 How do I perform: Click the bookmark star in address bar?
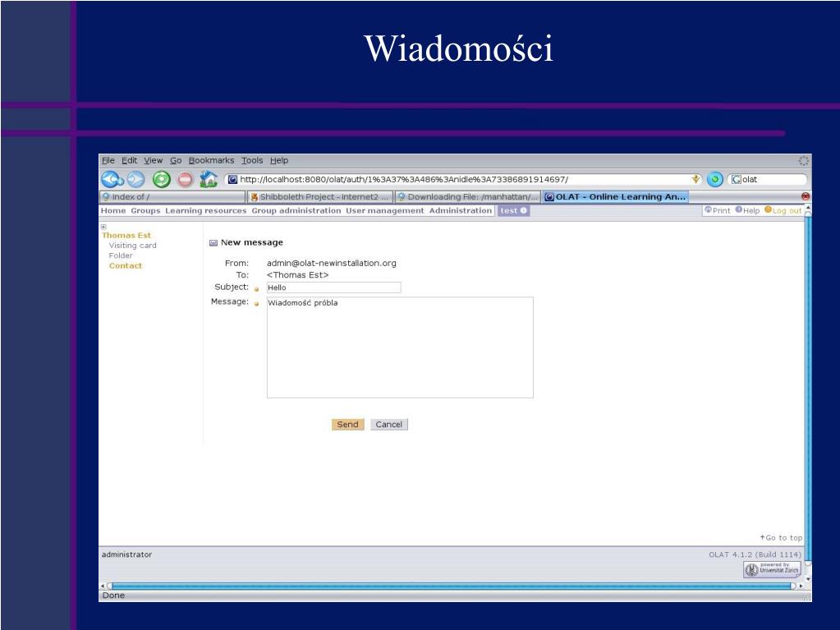(695, 179)
